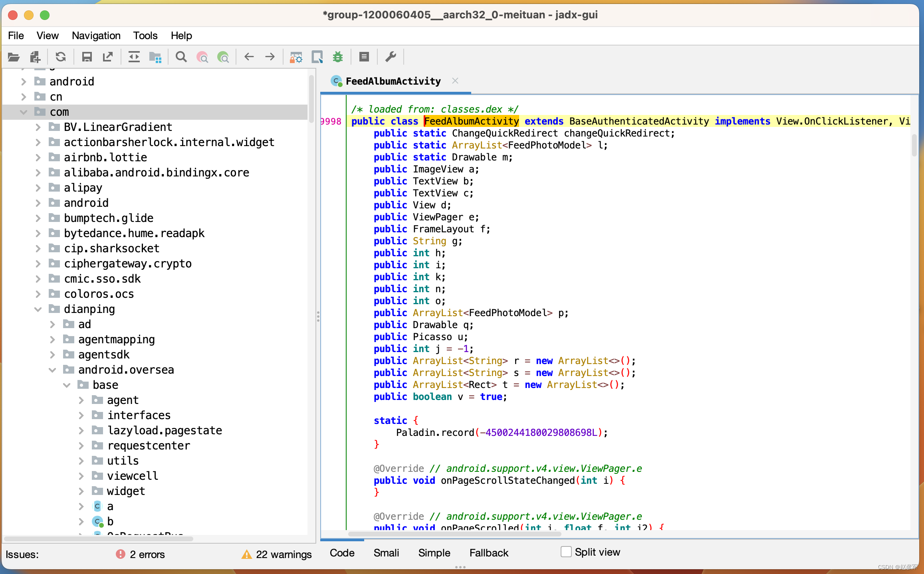Toggle the deobfuscation icon

pos(296,57)
